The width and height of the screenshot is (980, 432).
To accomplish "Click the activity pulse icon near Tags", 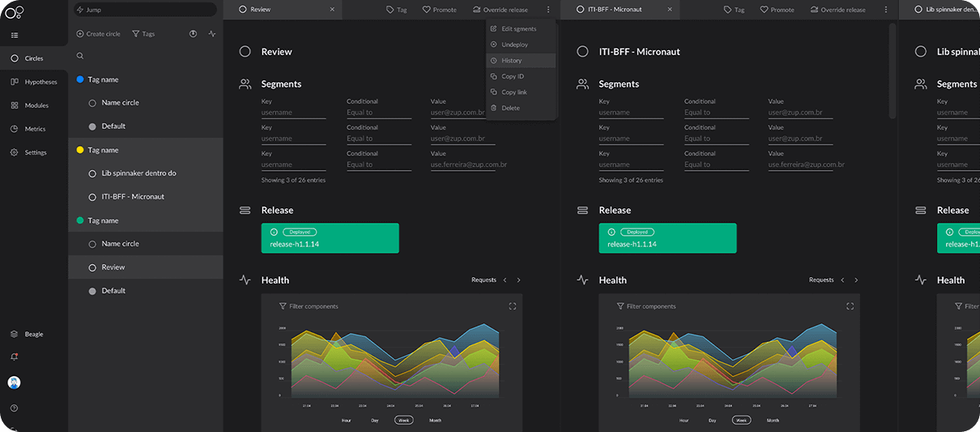I will (212, 34).
